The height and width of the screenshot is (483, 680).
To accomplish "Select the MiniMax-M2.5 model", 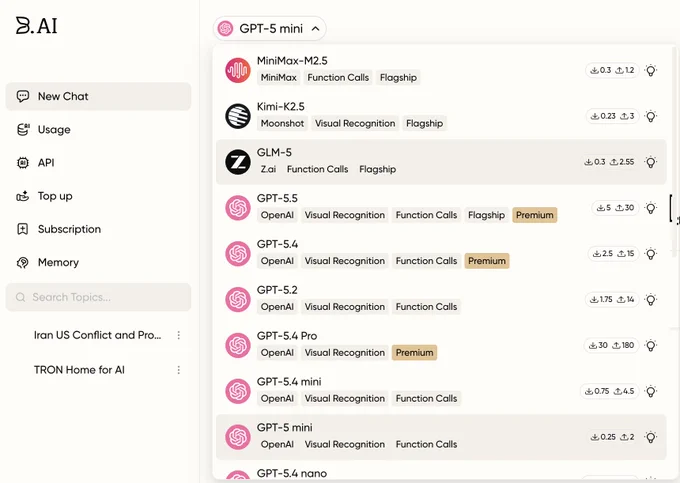I will point(441,70).
